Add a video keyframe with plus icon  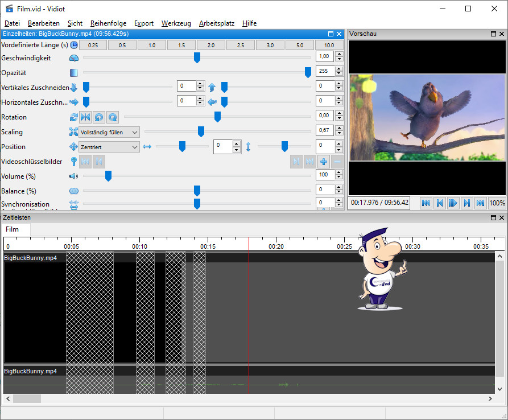coord(324,162)
